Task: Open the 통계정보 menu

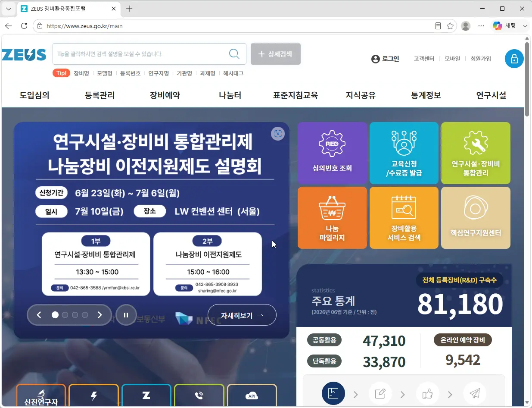Action: click(x=426, y=95)
